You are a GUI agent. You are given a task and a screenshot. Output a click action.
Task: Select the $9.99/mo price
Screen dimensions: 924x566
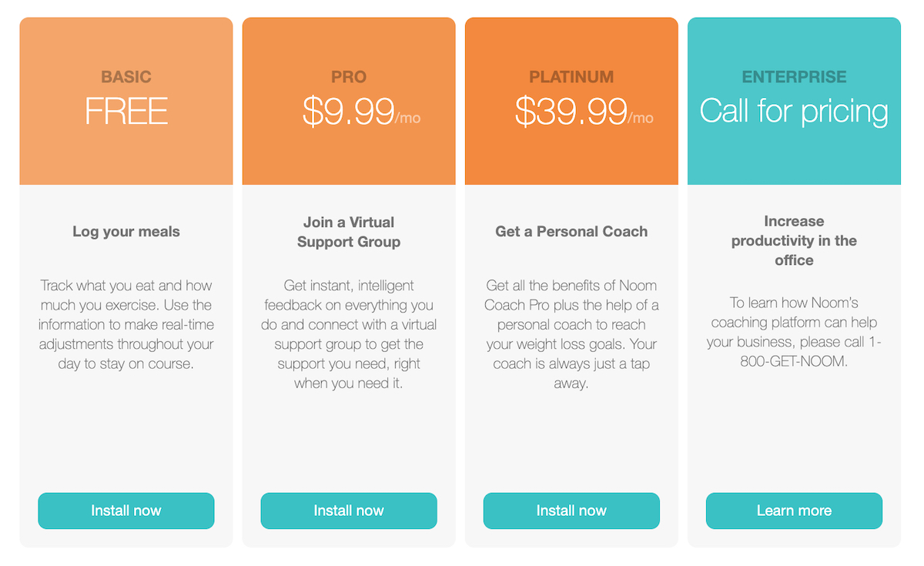[361, 112]
